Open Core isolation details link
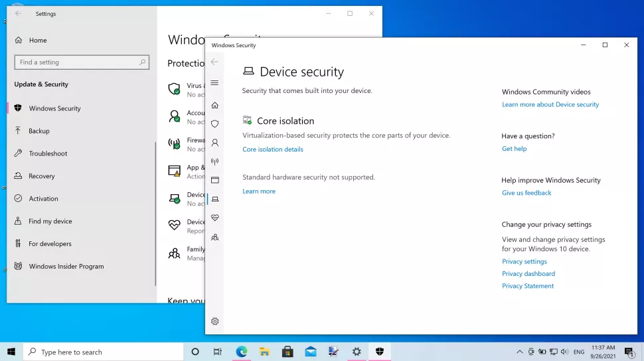 click(x=273, y=149)
